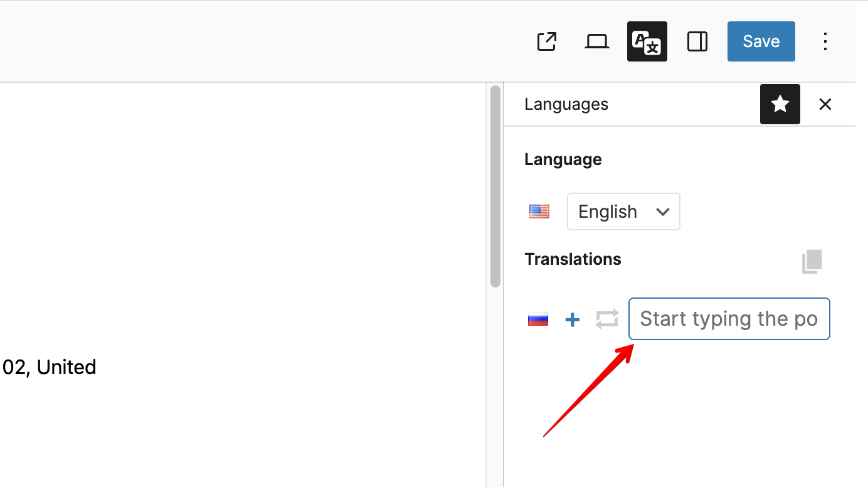
Task: Click the 'Translations' section heading
Action: click(x=573, y=259)
